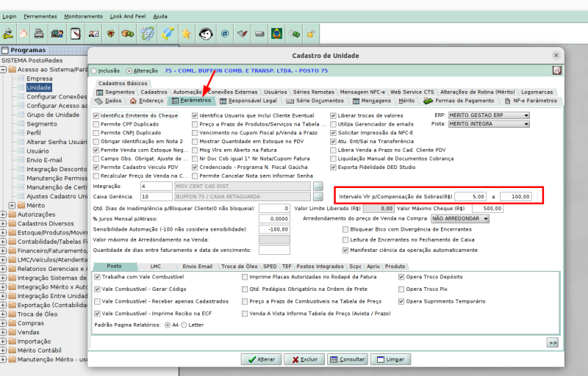Click the red exit icon in dialog header
This screenshot has width=588, height=376.
pos(556,70)
